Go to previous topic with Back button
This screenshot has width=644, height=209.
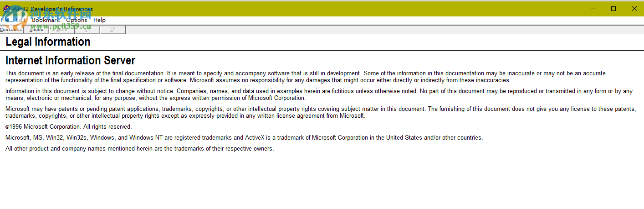click(x=61, y=30)
